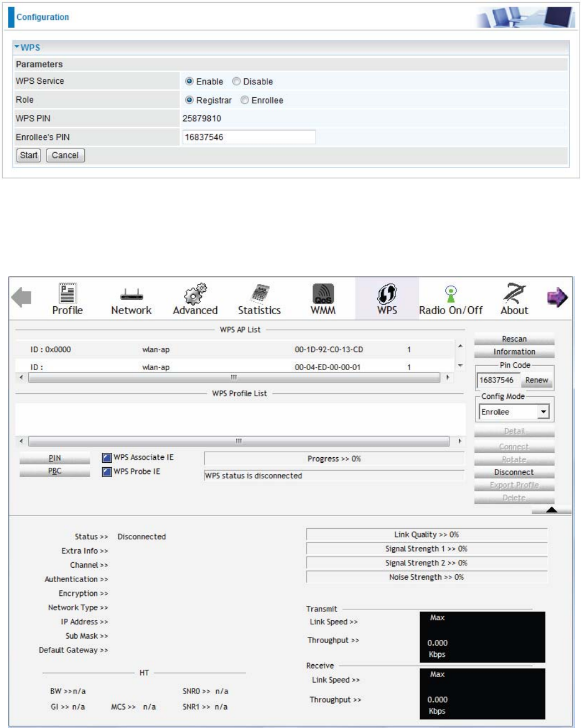Click the Signal Strength 2 bar
The width and height of the screenshot is (583, 728).
427,563
